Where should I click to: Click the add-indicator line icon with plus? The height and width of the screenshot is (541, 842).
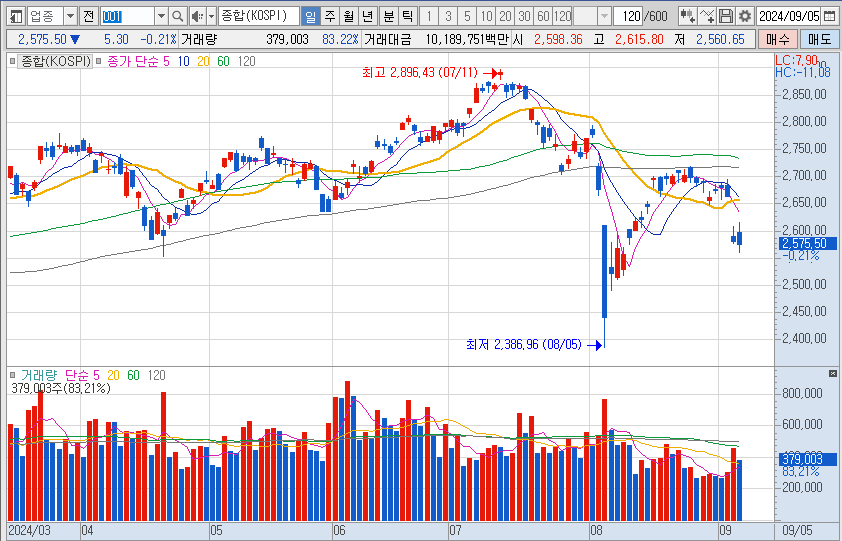click(x=707, y=17)
